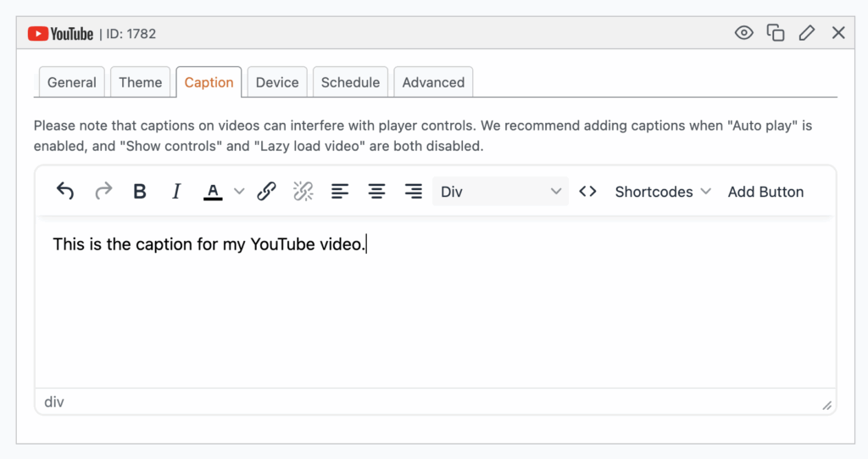Edit item with the pencil icon
Viewport: 868px width, 459px height.
[807, 33]
